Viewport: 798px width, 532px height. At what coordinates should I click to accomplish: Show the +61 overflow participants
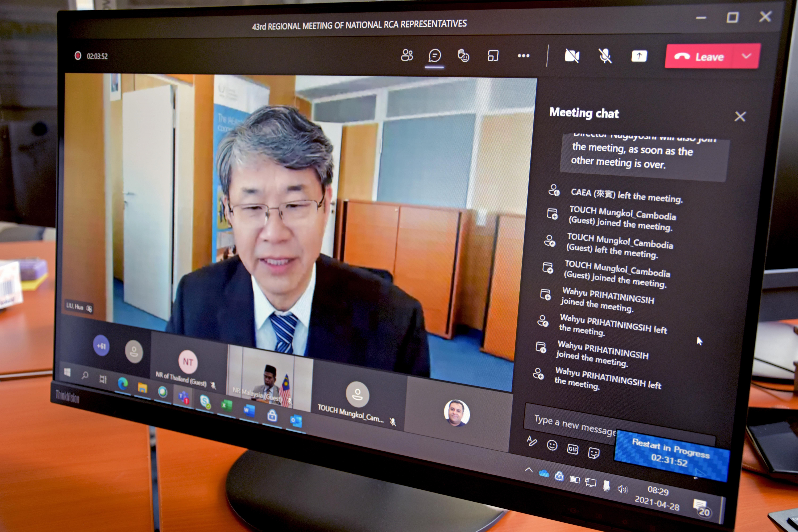101,346
